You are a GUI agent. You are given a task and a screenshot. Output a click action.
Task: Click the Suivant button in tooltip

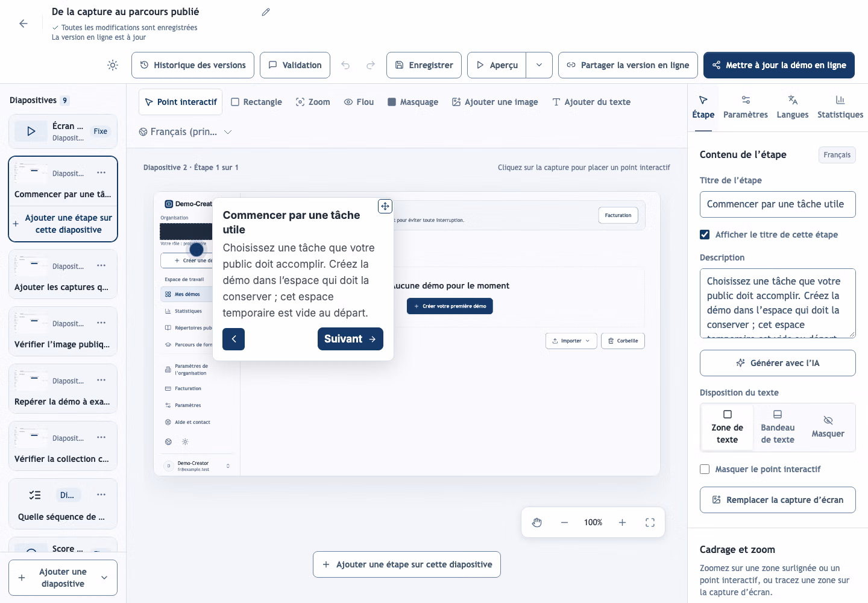(x=350, y=339)
